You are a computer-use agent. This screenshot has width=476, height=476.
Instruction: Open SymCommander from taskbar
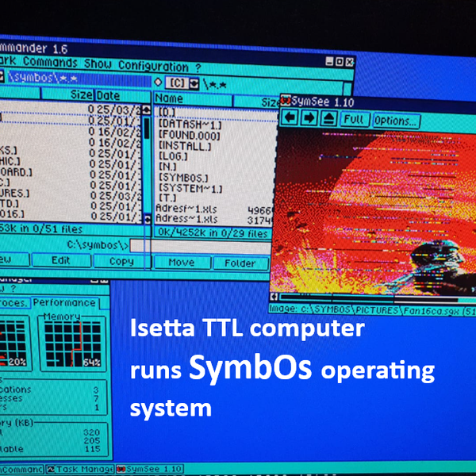(x=22, y=469)
